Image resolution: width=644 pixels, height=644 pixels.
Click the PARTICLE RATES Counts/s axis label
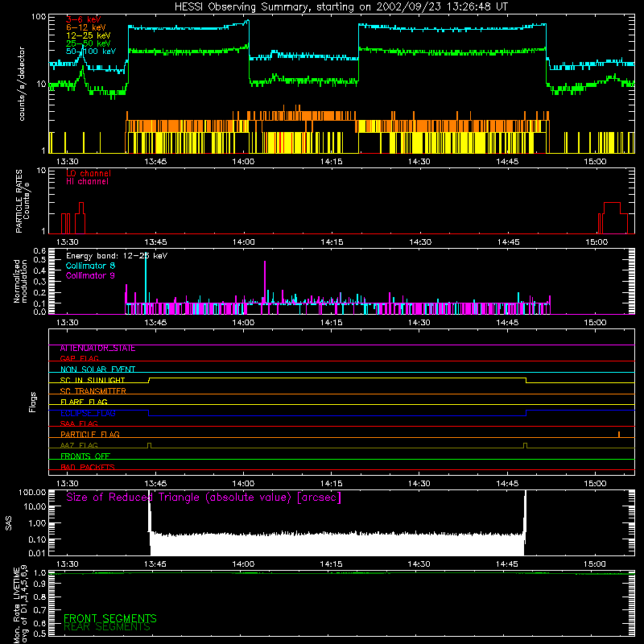tap(23, 201)
